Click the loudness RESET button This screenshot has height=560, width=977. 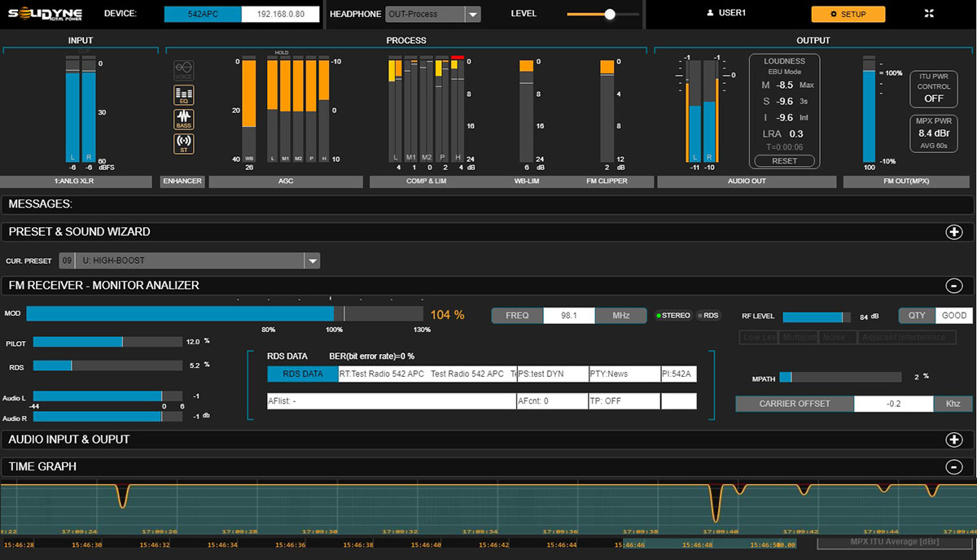784,160
